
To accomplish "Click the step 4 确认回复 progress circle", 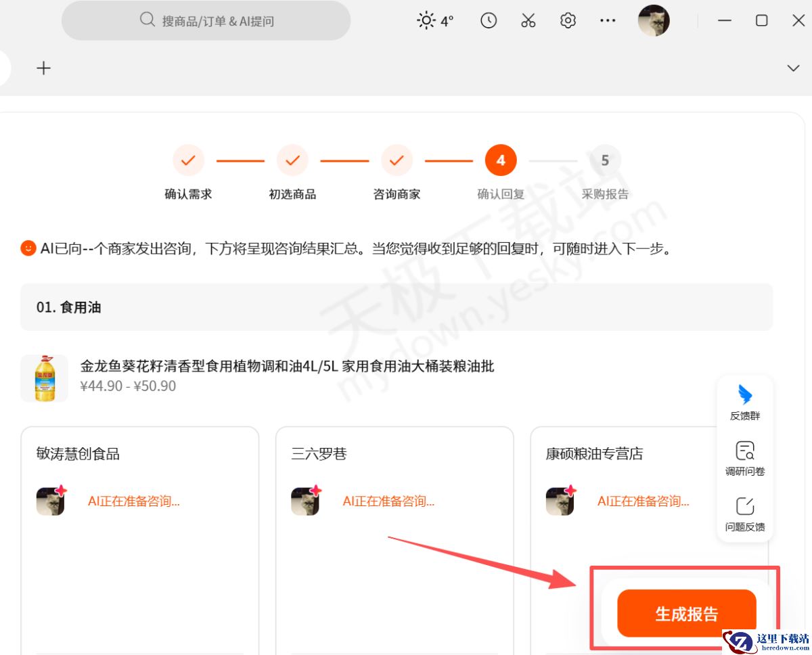I will pyautogui.click(x=500, y=160).
